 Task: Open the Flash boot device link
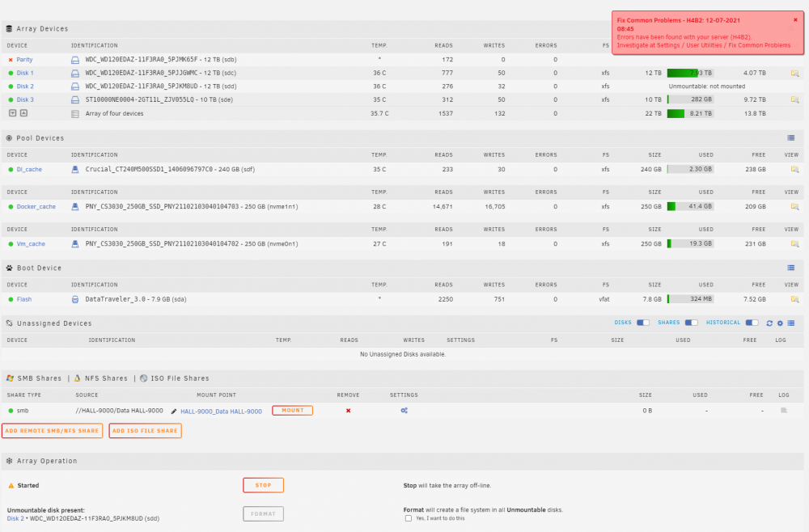pos(24,299)
